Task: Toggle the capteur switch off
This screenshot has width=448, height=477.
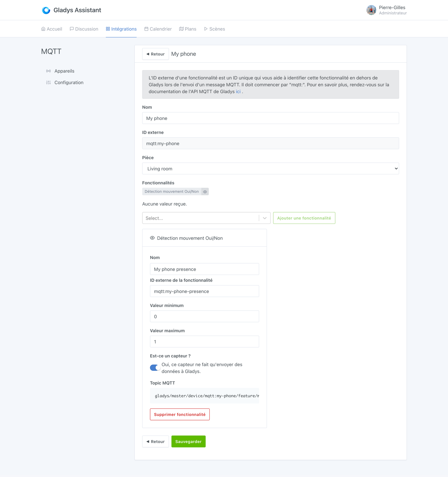Action: [155, 368]
